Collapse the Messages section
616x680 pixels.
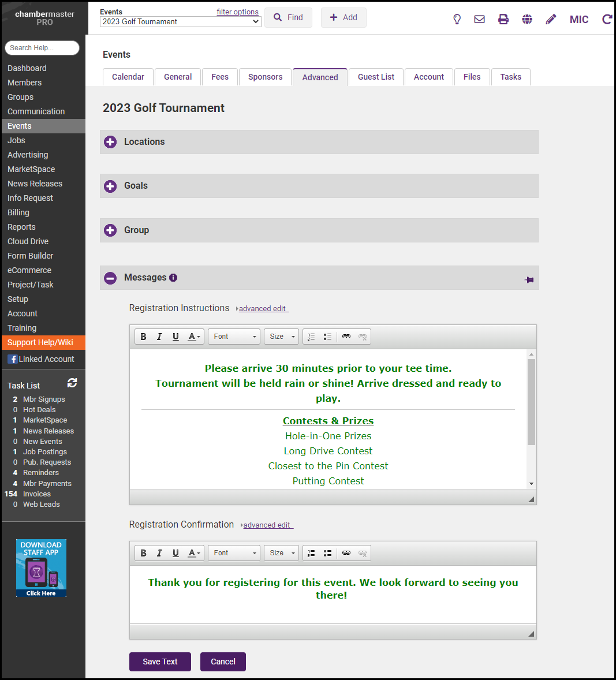point(110,278)
